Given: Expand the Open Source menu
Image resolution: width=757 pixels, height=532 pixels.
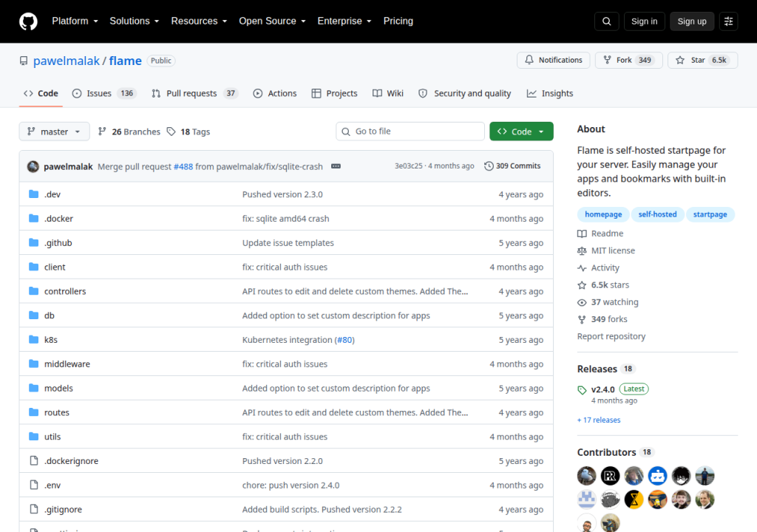Looking at the screenshot, I should click(272, 21).
